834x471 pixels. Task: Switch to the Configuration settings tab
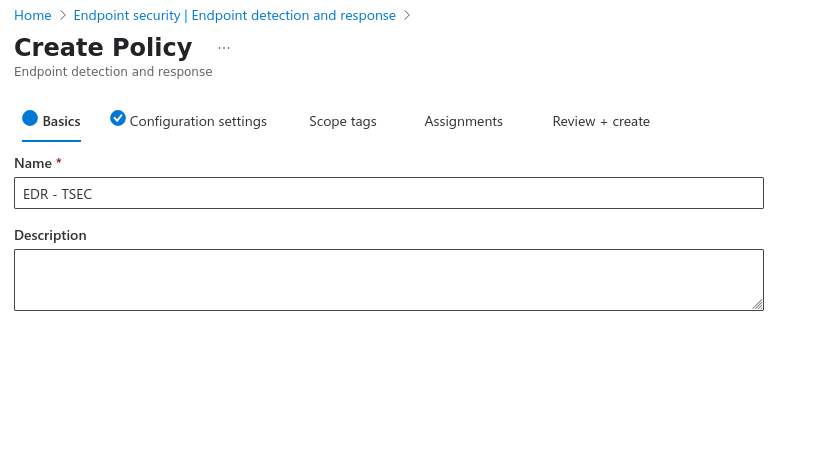point(198,121)
